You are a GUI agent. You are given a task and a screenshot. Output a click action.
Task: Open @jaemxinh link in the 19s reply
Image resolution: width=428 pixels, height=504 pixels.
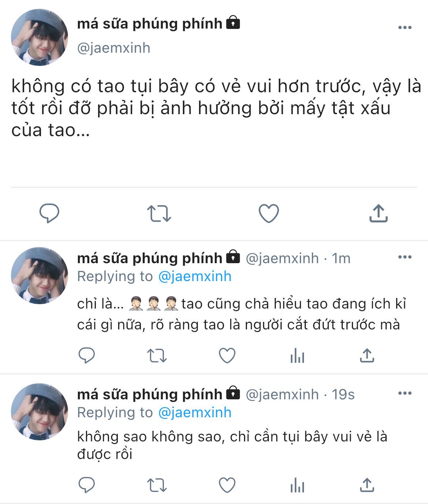pos(195,412)
